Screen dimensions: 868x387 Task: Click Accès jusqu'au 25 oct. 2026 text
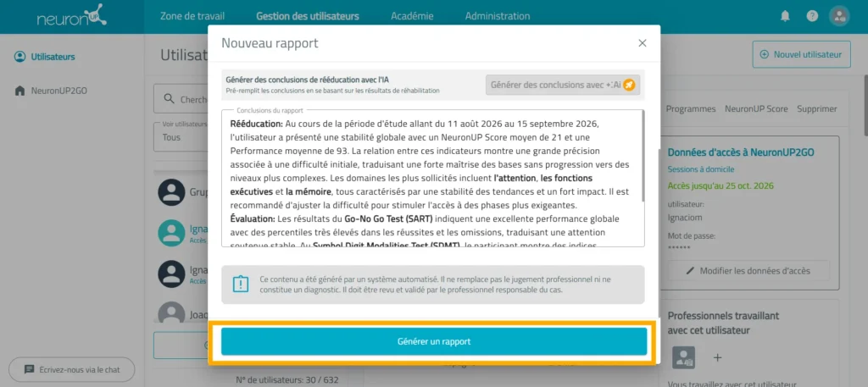tap(721, 185)
